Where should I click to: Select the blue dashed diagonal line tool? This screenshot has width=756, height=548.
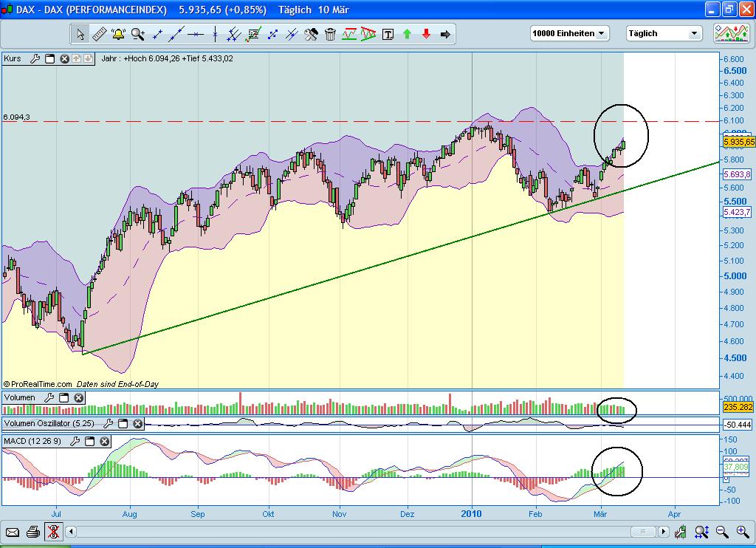tap(272, 34)
